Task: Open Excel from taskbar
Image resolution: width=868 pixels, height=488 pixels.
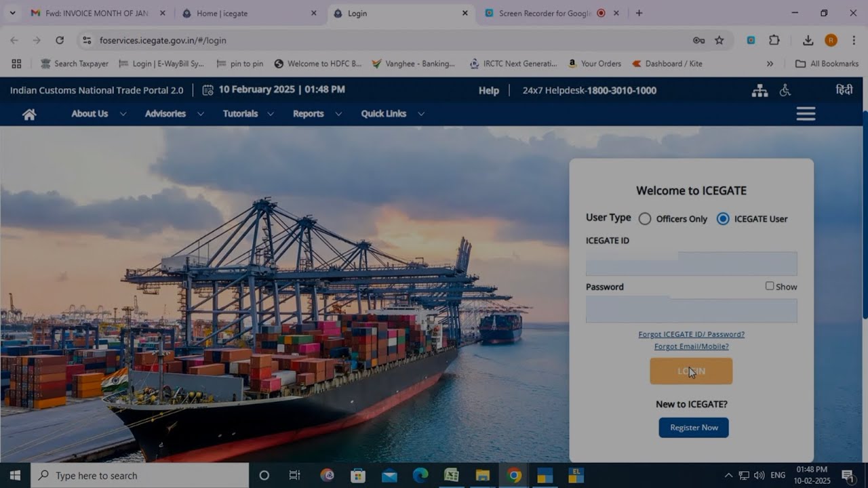Action: tap(451, 475)
